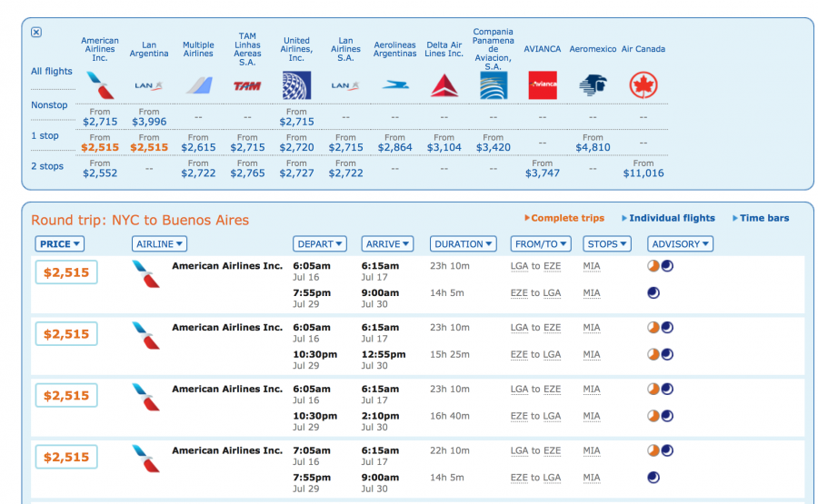
Task: Open the PRICE sort dropdown
Action: tap(59, 244)
